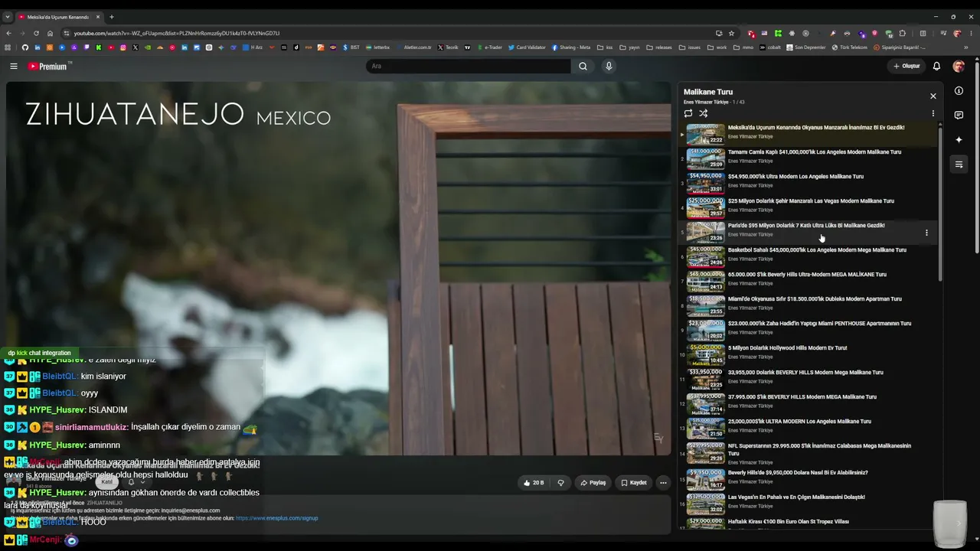This screenshot has height=551, width=980.
Task: Open a new browser tab
Action: 112,17
